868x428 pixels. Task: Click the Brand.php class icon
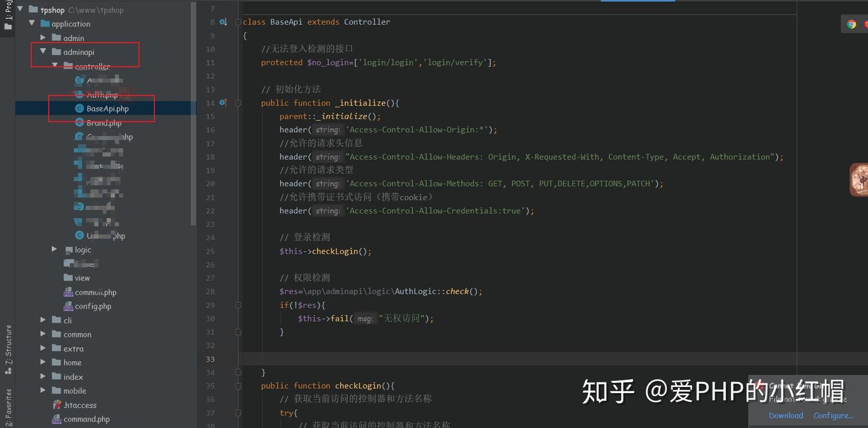click(x=80, y=122)
